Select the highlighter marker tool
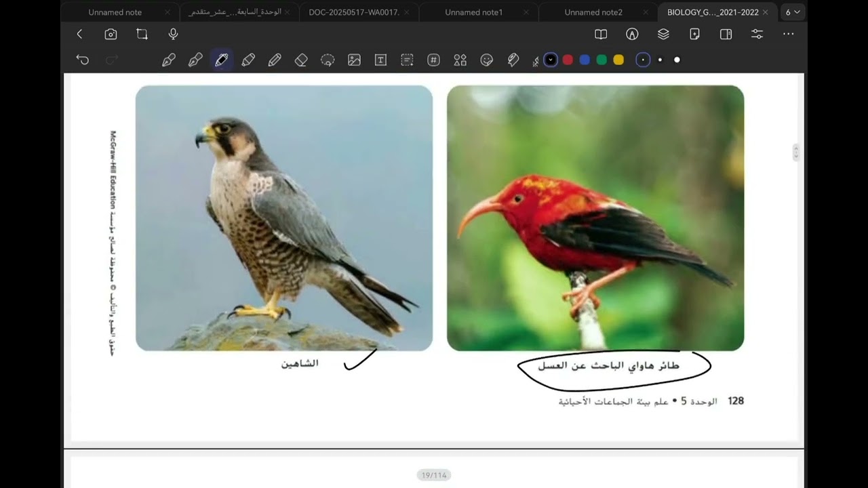 [248, 60]
